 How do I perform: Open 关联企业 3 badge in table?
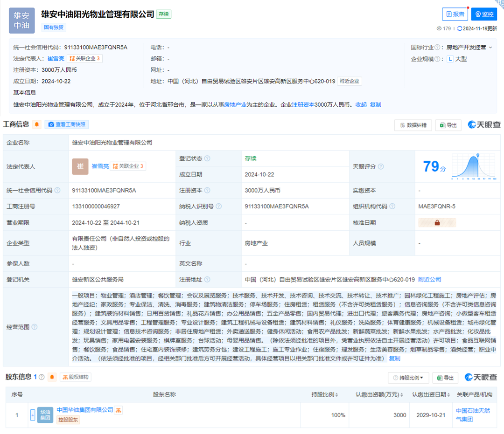128,166
